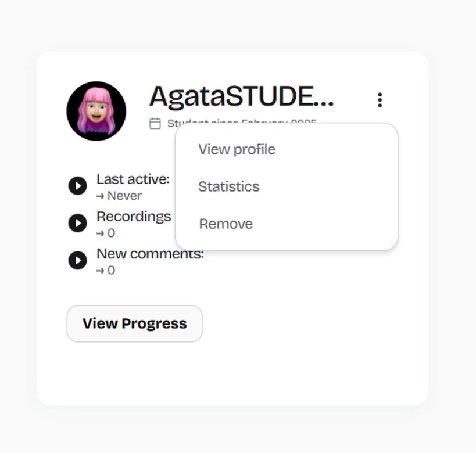476x453 pixels.
Task: Click the small arrow before Never
Action: (x=100, y=196)
